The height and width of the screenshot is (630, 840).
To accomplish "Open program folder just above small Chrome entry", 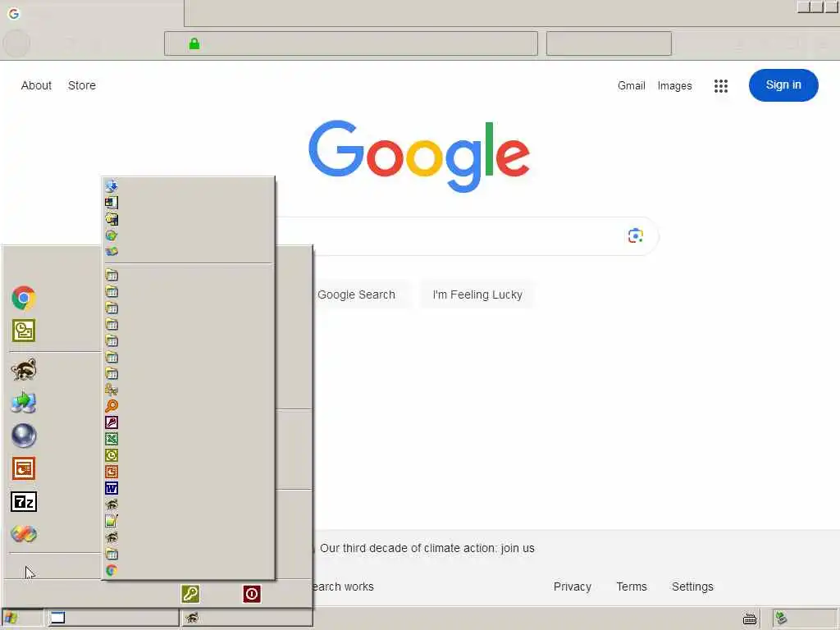I will 112,554.
